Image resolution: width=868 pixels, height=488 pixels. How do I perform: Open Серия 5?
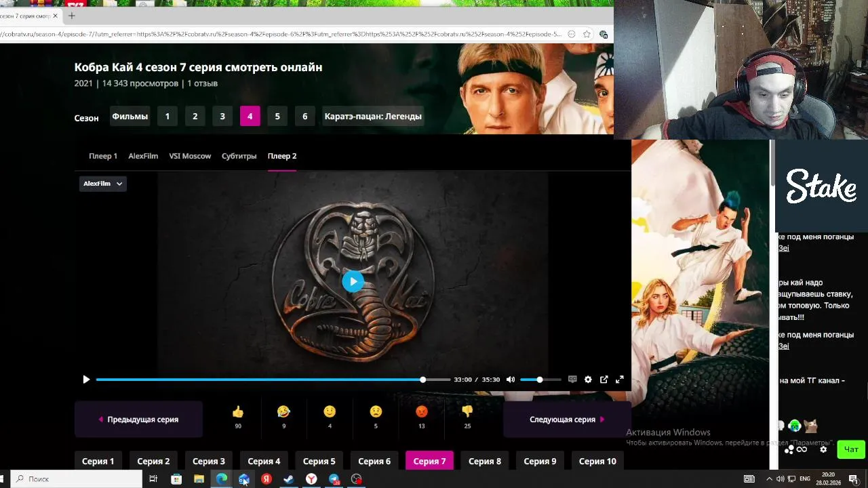click(x=319, y=461)
